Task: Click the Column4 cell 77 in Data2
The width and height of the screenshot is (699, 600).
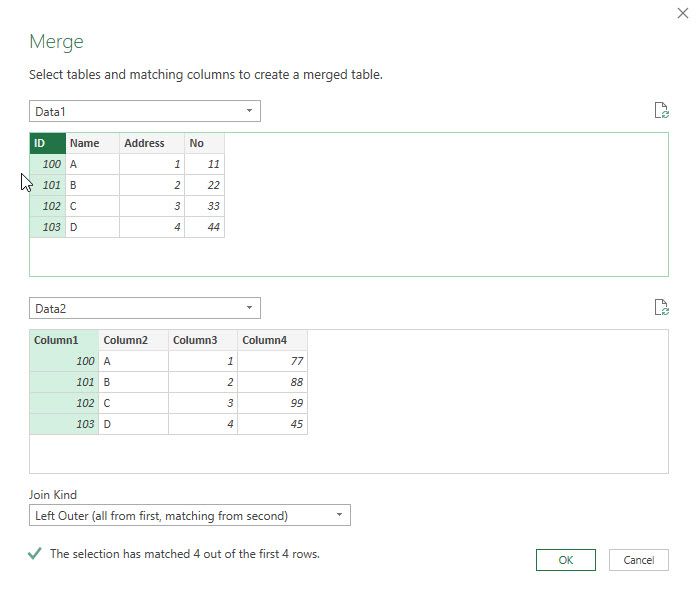Action: click(x=272, y=361)
